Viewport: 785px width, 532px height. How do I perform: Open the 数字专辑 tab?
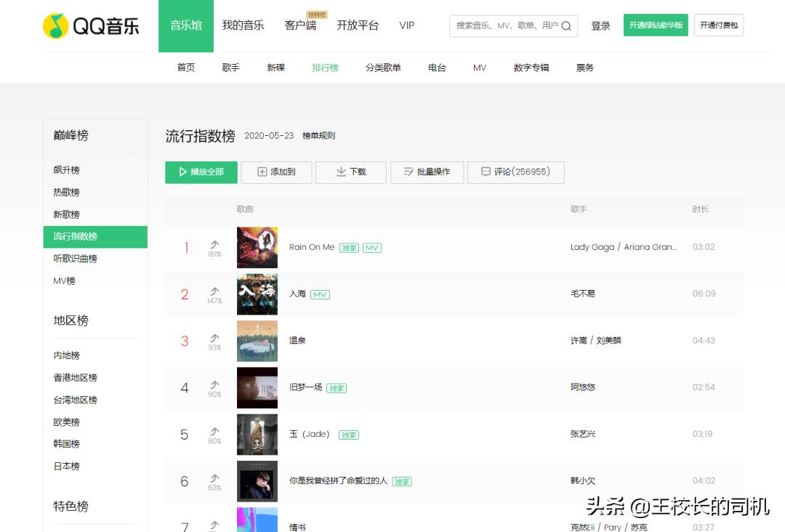530,67
